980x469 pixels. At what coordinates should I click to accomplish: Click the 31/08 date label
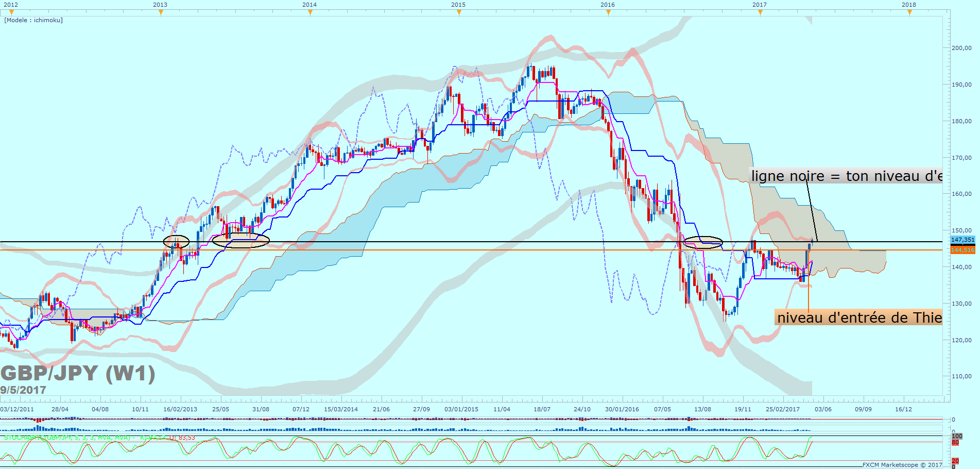pos(261,409)
